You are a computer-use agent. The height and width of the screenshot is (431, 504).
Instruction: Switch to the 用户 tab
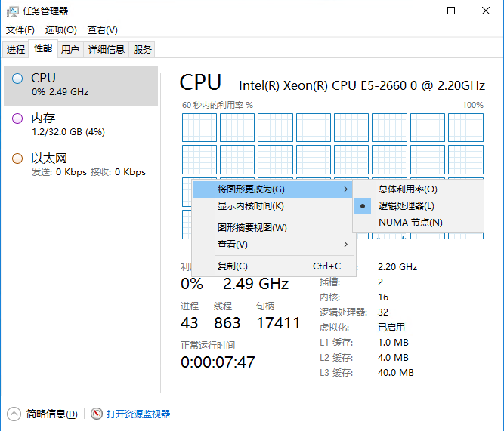[70, 50]
